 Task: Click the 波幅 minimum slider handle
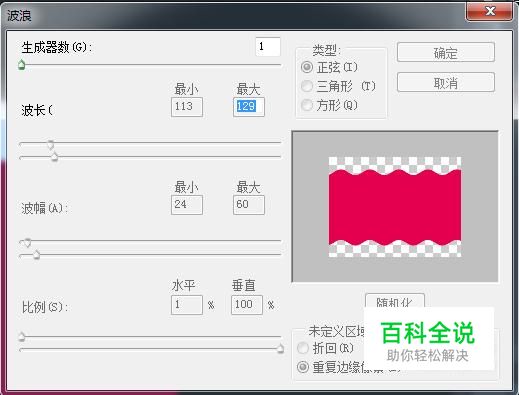point(27,242)
